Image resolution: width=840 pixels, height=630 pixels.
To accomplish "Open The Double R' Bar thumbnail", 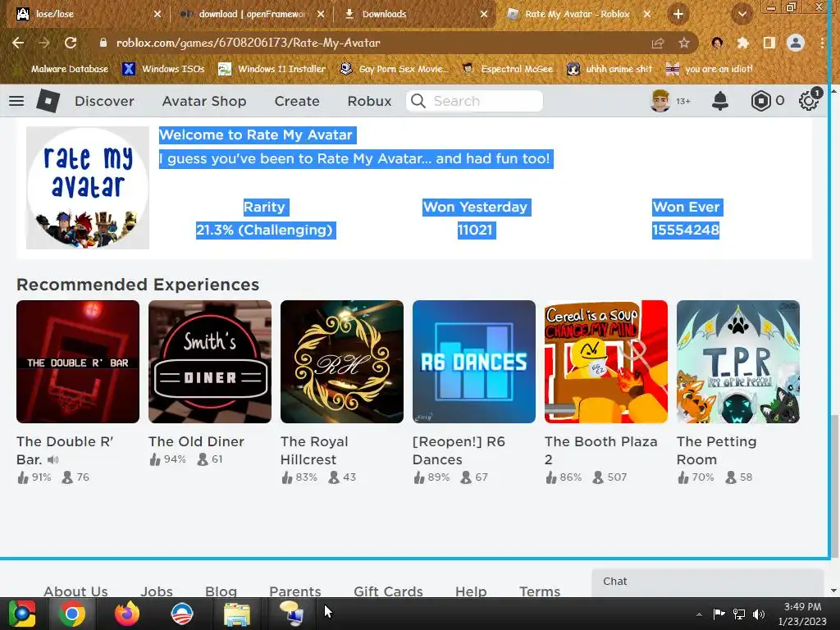I will [x=78, y=362].
